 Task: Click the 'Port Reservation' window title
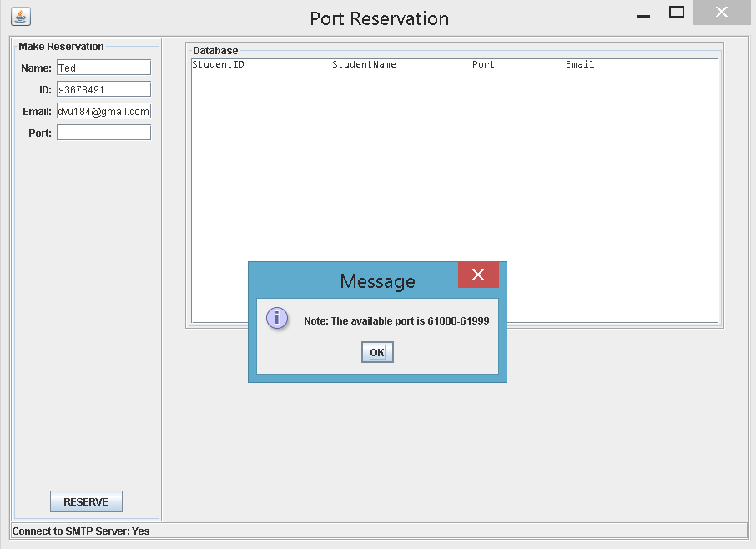tap(380, 18)
